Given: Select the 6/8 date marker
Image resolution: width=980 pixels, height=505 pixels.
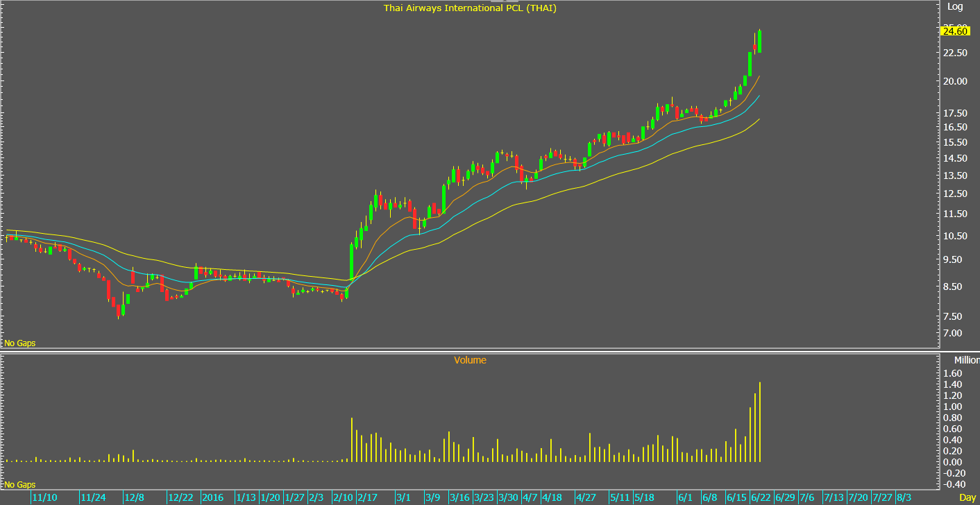Looking at the screenshot, I should [x=709, y=498].
